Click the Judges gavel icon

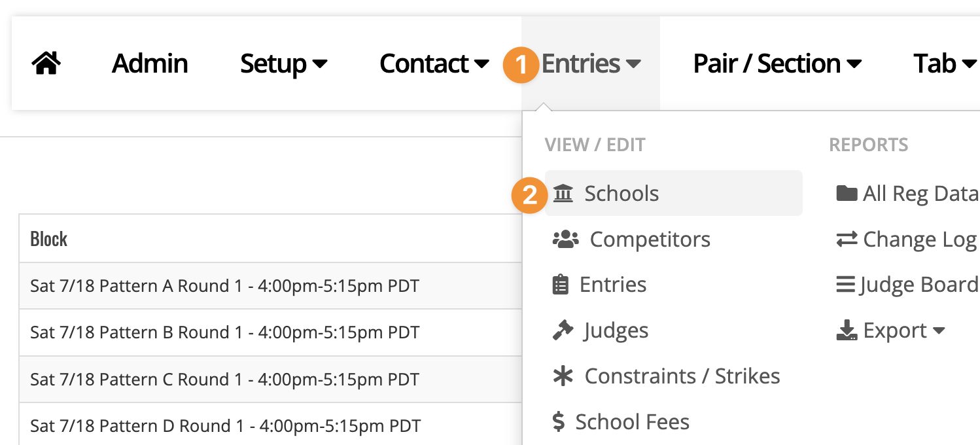point(563,330)
